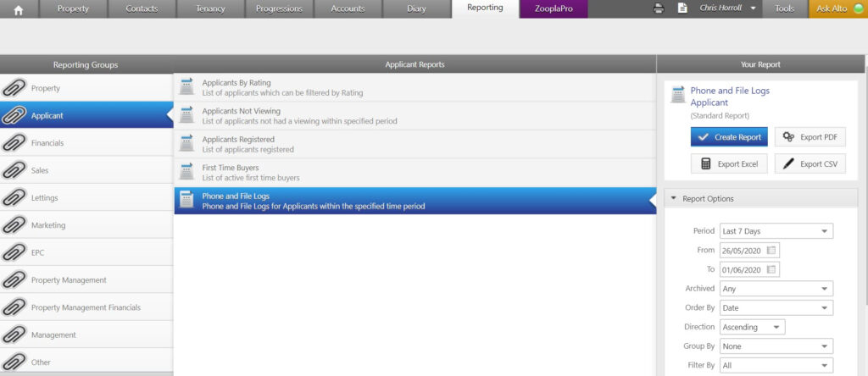Open the Archived dropdown
The height and width of the screenshot is (376, 868).
pyautogui.click(x=776, y=289)
